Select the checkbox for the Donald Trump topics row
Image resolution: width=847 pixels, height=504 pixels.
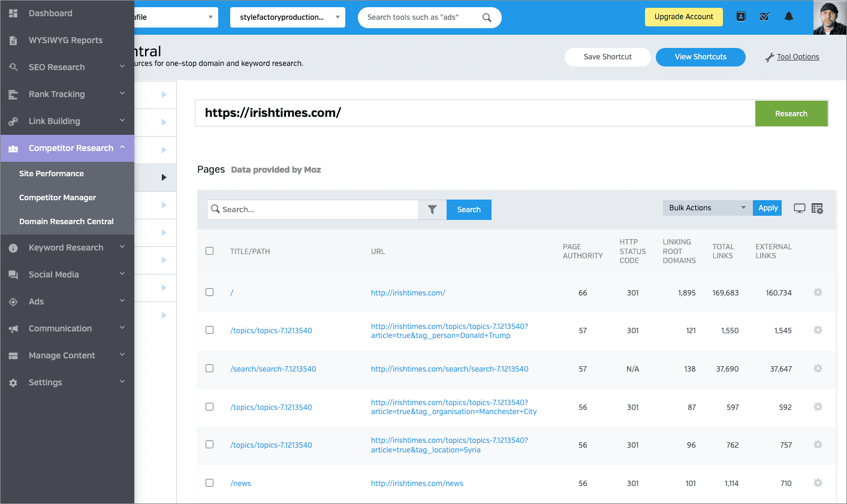[209, 330]
